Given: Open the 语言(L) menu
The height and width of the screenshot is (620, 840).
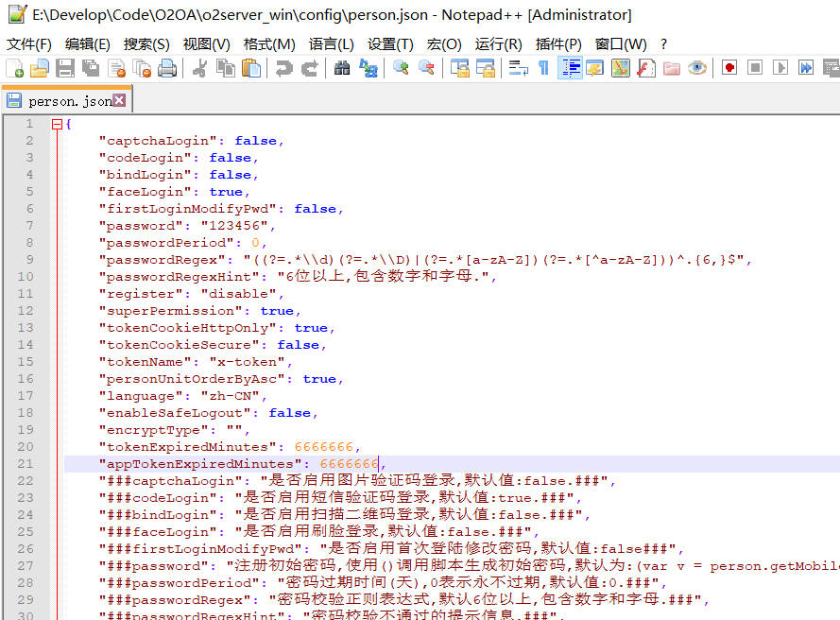Looking at the screenshot, I should point(331,44).
